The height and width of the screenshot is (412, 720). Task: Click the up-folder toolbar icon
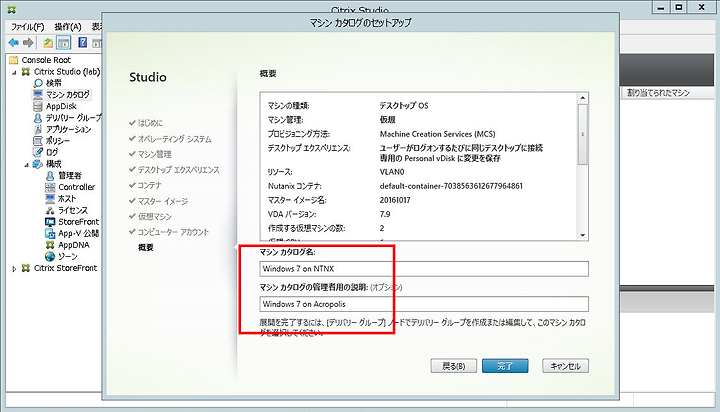[48, 43]
